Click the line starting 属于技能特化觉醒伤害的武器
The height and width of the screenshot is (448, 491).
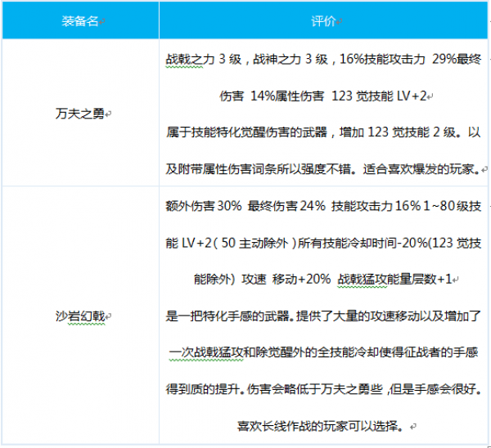(323, 132)
